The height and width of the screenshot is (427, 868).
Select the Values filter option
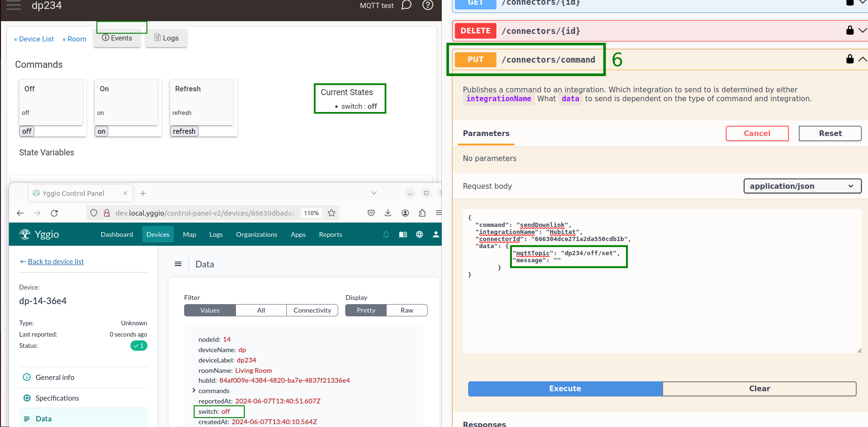click(x=210, y=310)
